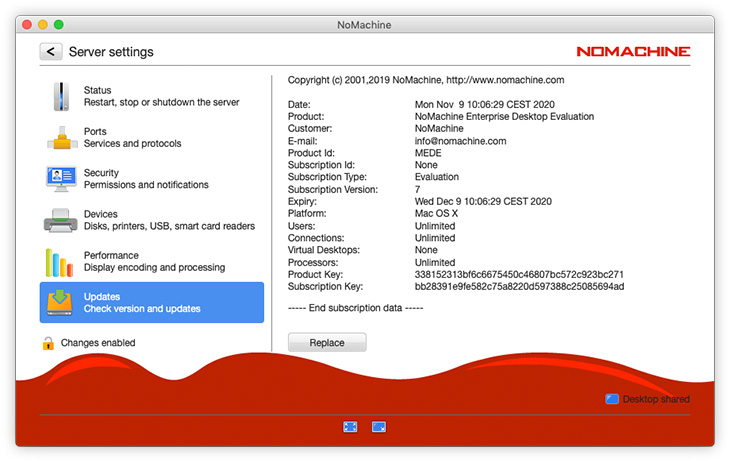Click the Desktop shared text
This screenshot has height=461, width=730.
(x=656, y=399)
